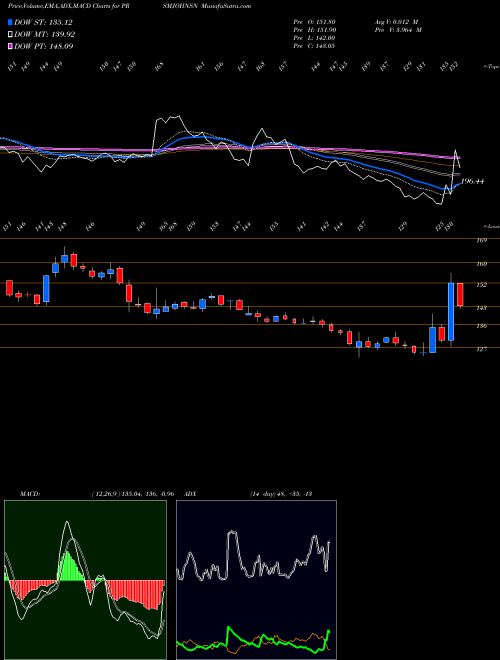Click the MACD histogram chart panel
Viewport: 500px width, 660px height.
(85, 580)
